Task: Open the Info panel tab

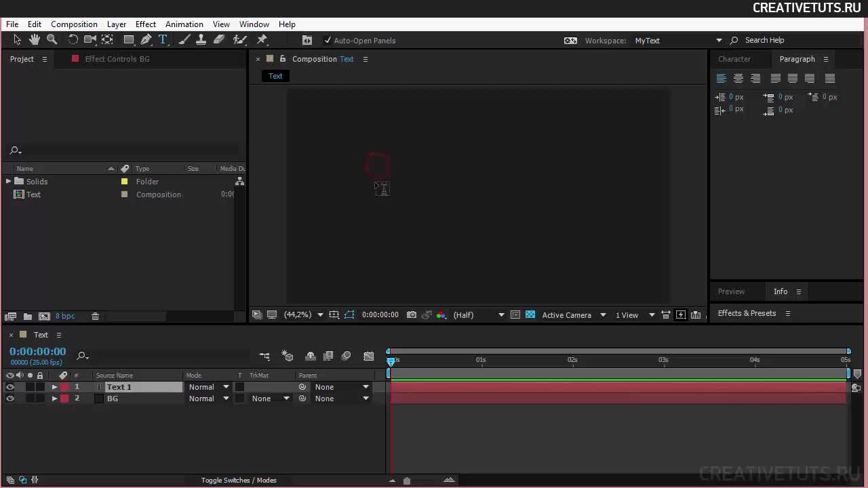Action: (781, 291)
